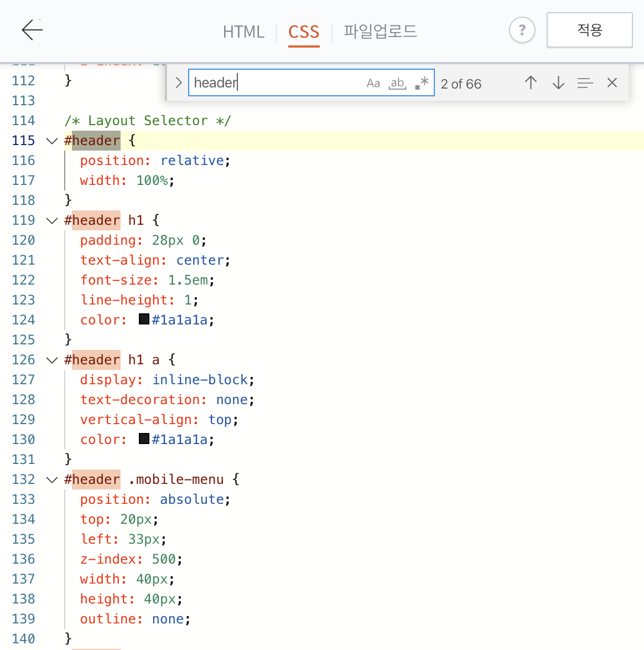Click 'vertical-align: top;' text
Viewport: 644px width, 650px height.
click(x=159, y=420)
